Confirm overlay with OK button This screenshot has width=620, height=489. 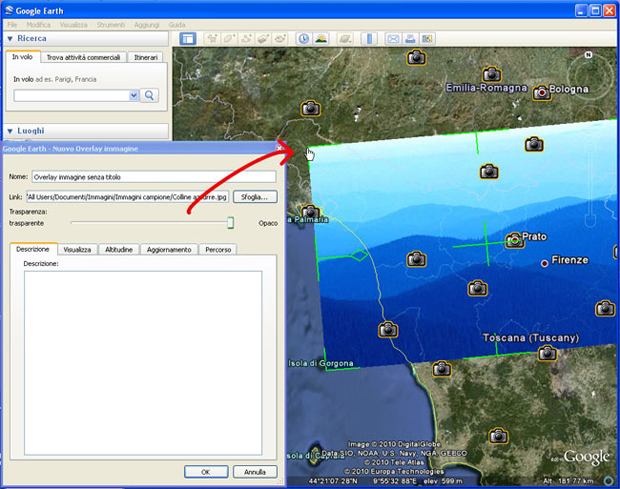pos(206,472)
